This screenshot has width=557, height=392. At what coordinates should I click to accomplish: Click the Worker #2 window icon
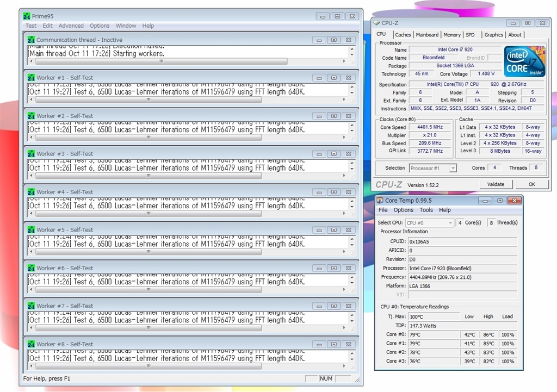pos(31,116)
